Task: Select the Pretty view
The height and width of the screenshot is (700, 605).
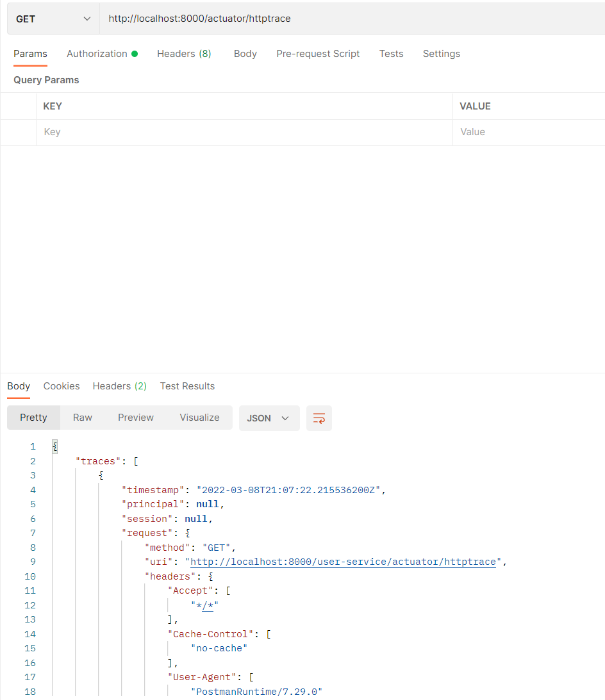Action: tap(33, 418)
